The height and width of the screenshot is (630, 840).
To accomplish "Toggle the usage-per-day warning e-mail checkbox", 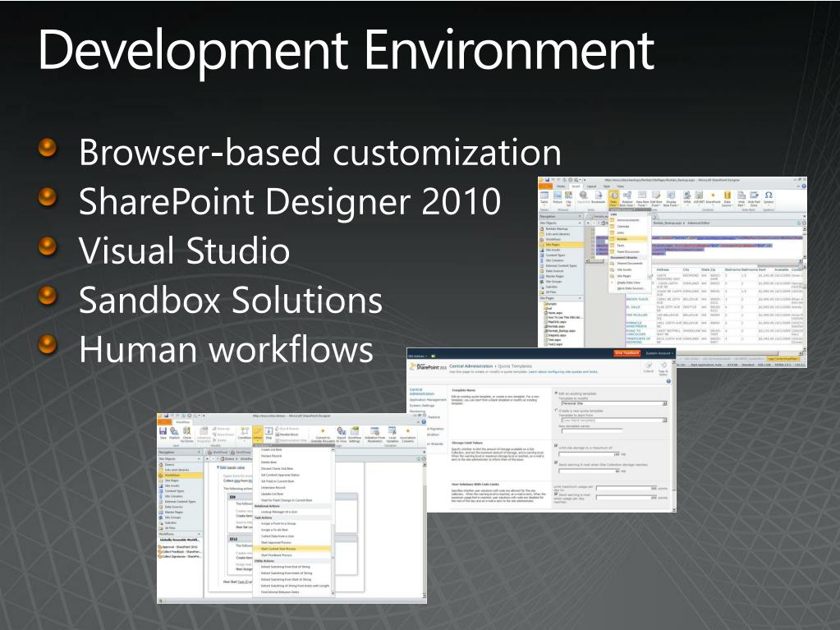I will click(x=556, y=494).
